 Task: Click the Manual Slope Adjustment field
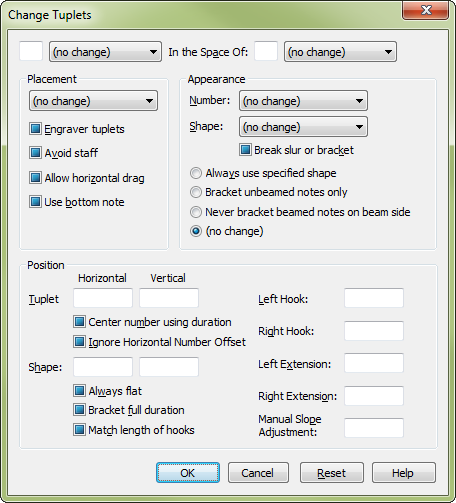(x=374, y=428)
